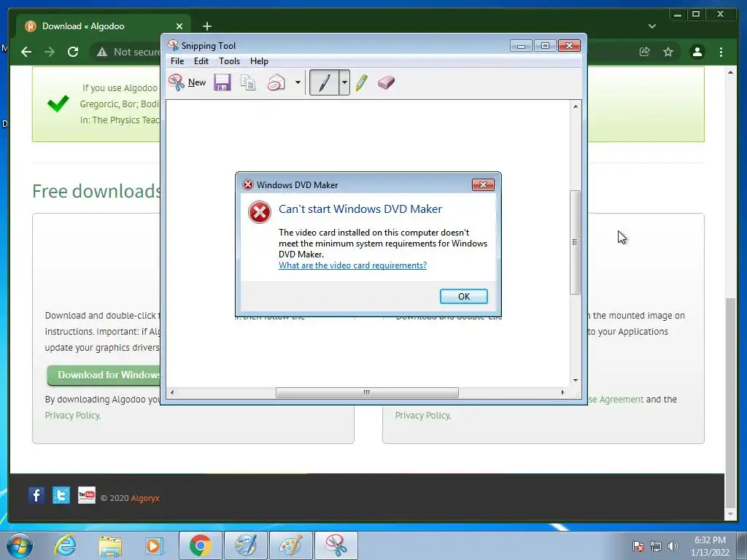
Task: Click OK in the Windows DVD Maker dialog
Action: coord(463,296)
